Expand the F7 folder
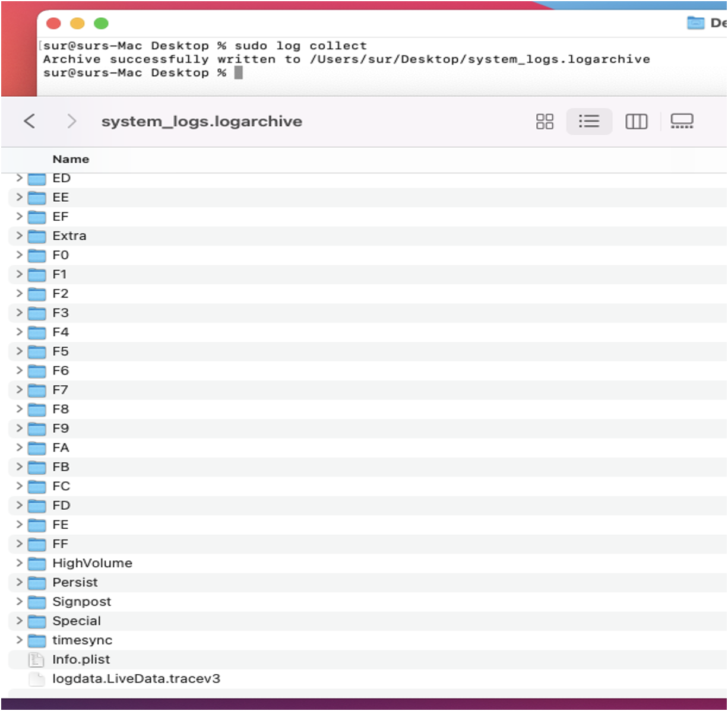728x711 pixels. point(19,389)
